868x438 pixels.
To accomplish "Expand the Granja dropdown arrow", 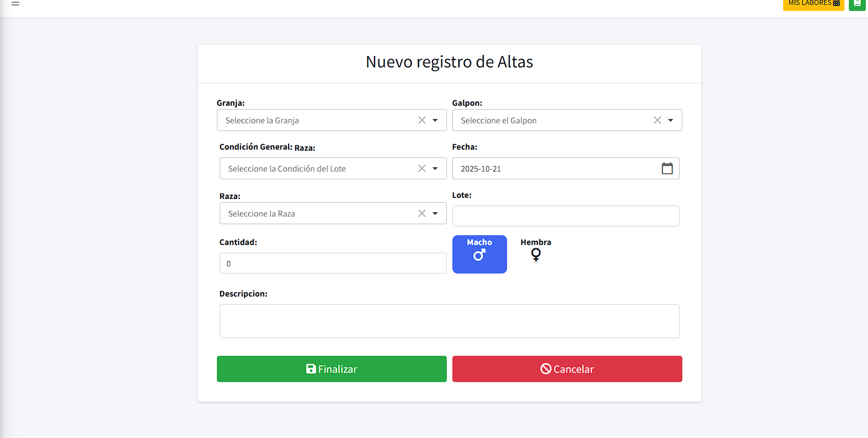I will click(x=435, y=120).
